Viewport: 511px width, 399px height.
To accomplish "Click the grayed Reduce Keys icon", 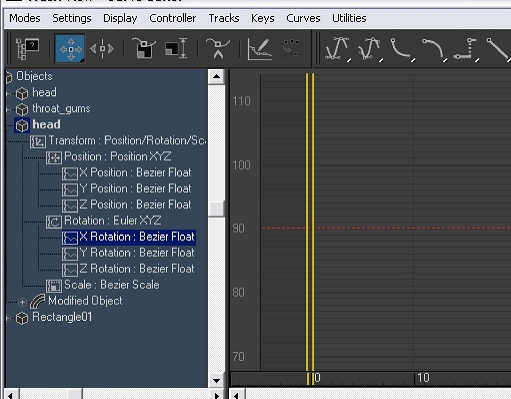I will [x=291, y=49].
